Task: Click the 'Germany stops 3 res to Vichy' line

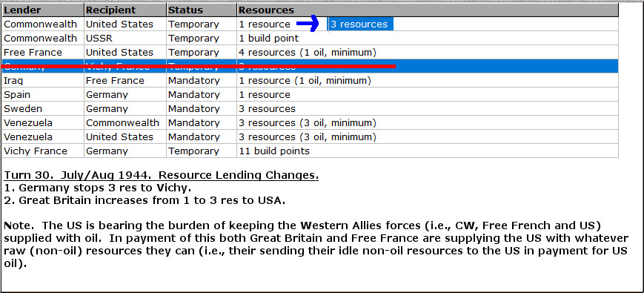Action: [x=98, y=188]
